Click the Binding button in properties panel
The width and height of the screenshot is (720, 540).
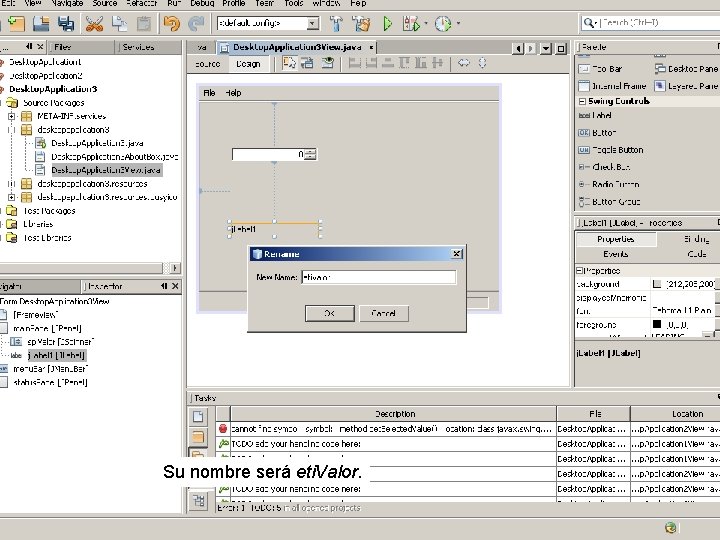click(x=696, y=239)
